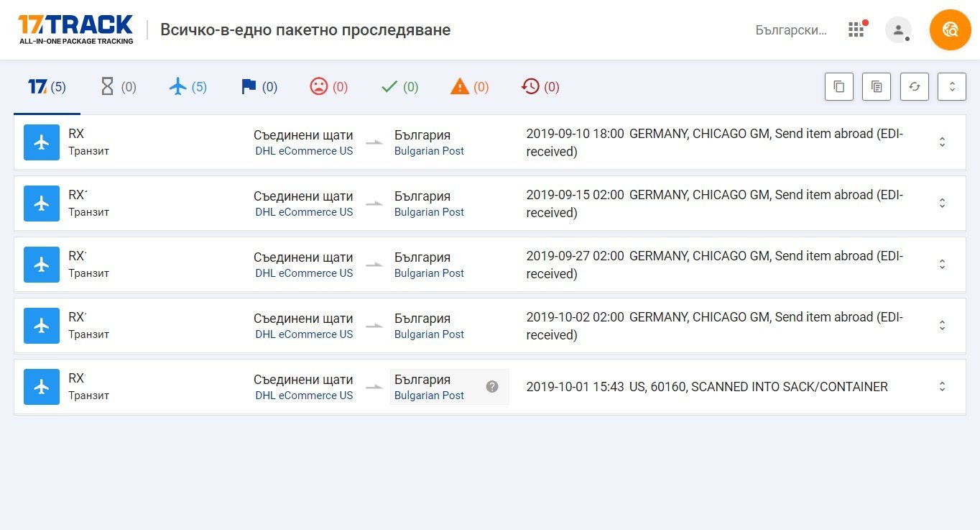Open the Български language dropdown

click(791, 30)
